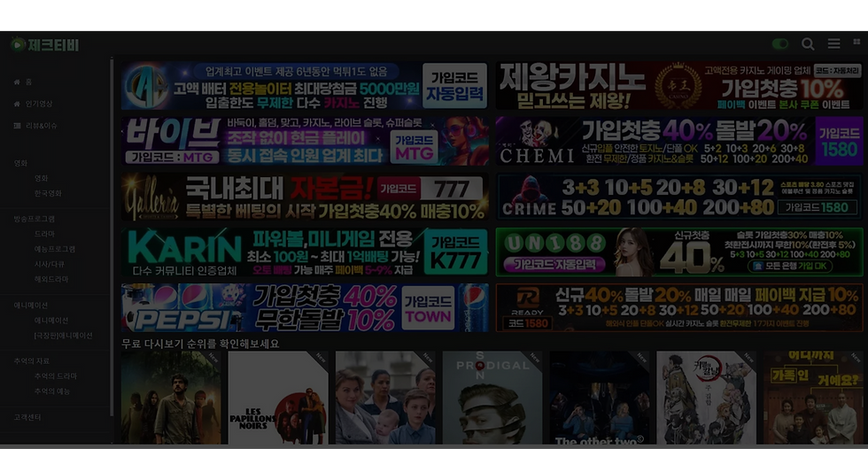Open the 바이브 MTG banner
Screen dimensions: 868x449
305,141
